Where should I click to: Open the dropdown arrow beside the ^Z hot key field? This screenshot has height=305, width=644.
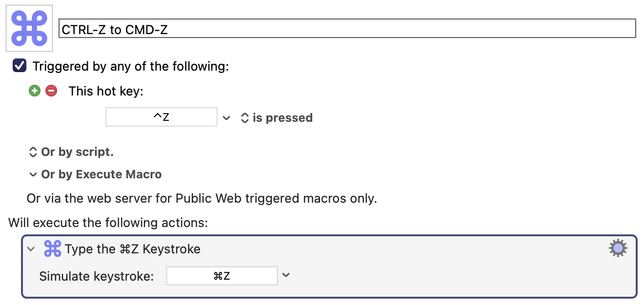pos(226,118)
